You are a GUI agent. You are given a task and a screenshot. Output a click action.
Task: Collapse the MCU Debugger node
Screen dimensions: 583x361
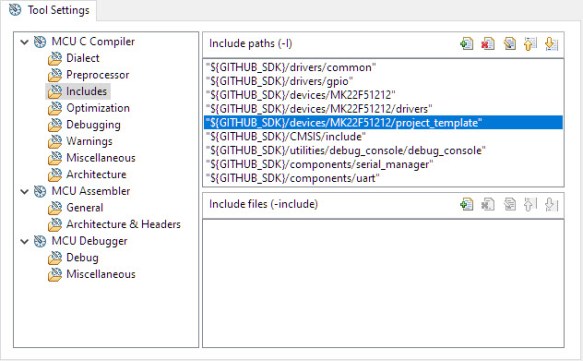pos(25,242)
